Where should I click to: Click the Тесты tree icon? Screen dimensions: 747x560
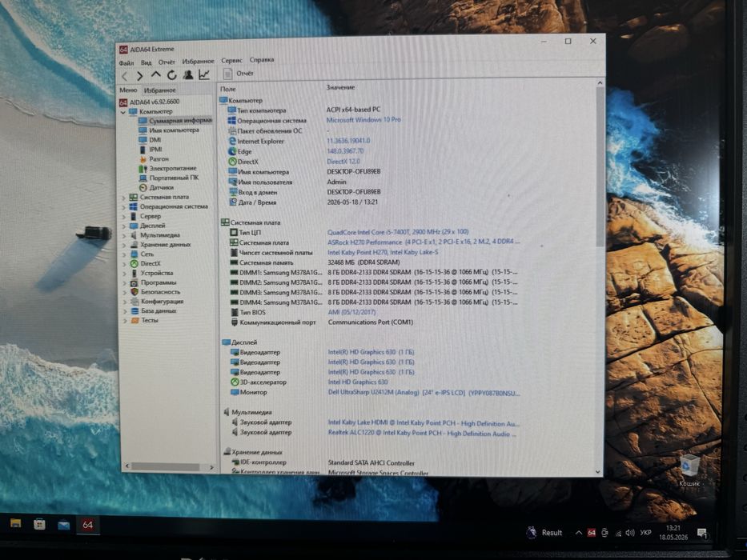pos(135,321)
